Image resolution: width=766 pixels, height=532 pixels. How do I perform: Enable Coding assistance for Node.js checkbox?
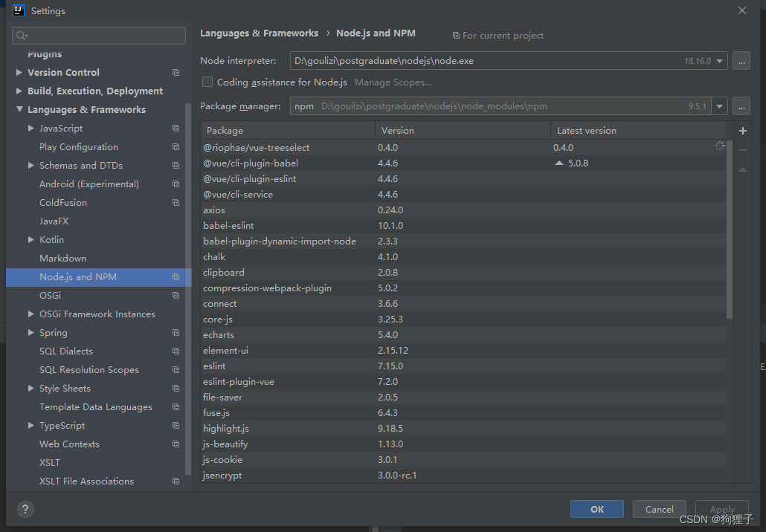[207, 82]
